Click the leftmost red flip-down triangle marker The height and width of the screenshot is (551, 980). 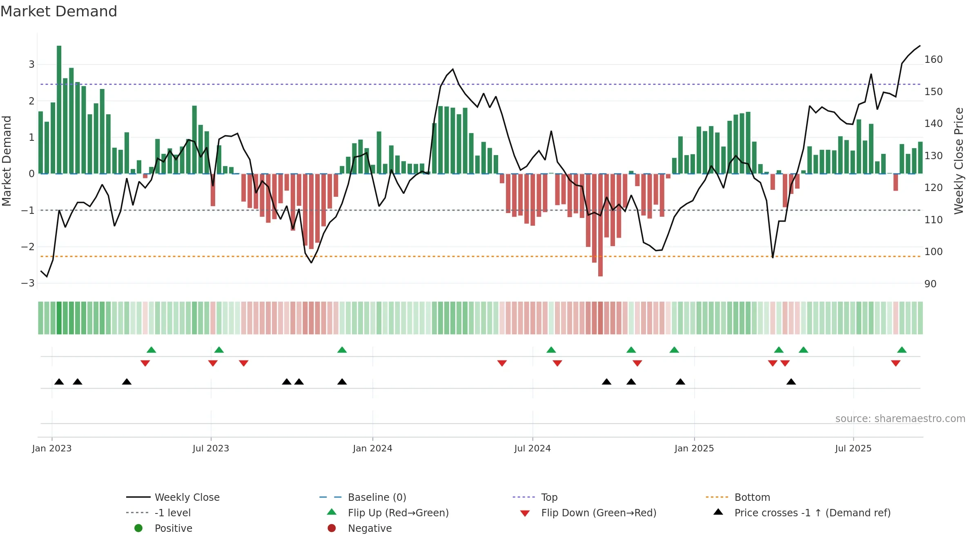(x=145, y=363)
